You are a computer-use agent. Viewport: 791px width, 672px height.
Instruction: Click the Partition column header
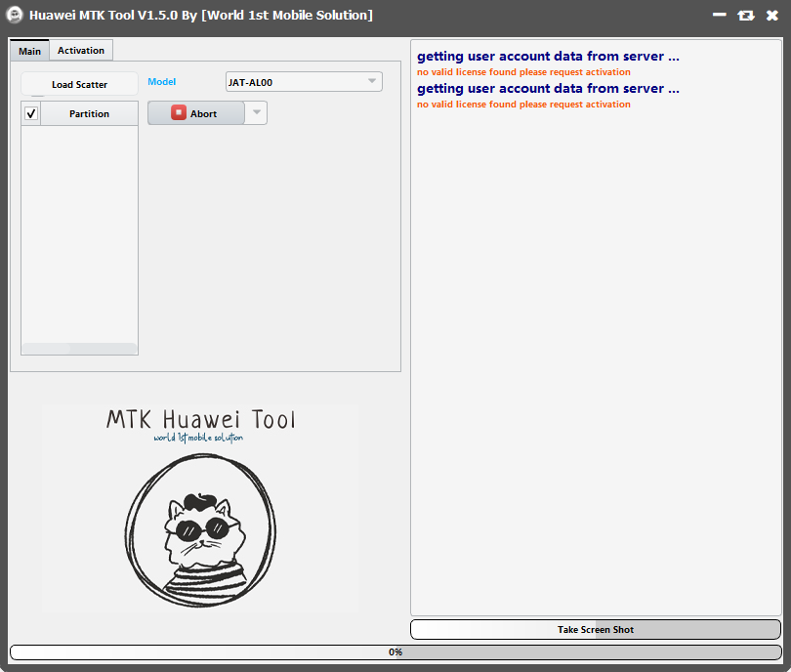(89, 113)
